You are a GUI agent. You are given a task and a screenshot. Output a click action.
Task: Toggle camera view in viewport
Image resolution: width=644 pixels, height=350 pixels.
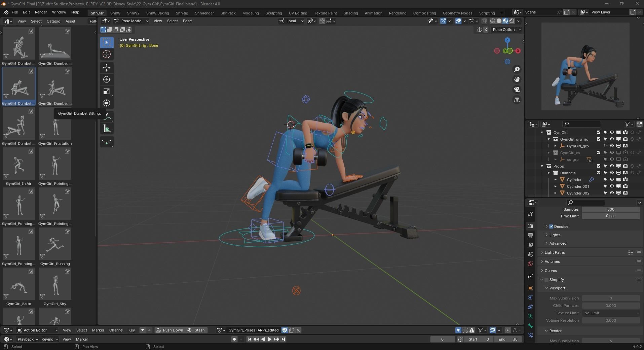click(x=517, y=90)
